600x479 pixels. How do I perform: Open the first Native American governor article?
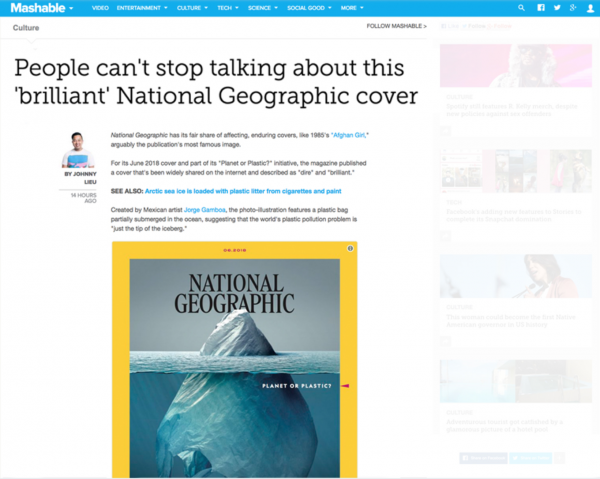511,321
